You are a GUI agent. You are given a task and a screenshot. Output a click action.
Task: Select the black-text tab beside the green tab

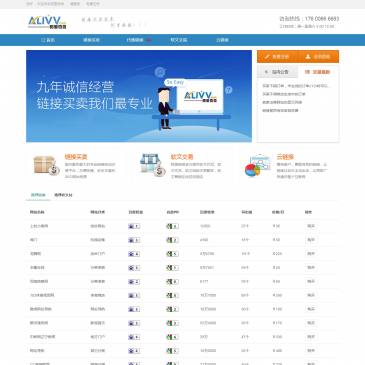pos(63,195)
